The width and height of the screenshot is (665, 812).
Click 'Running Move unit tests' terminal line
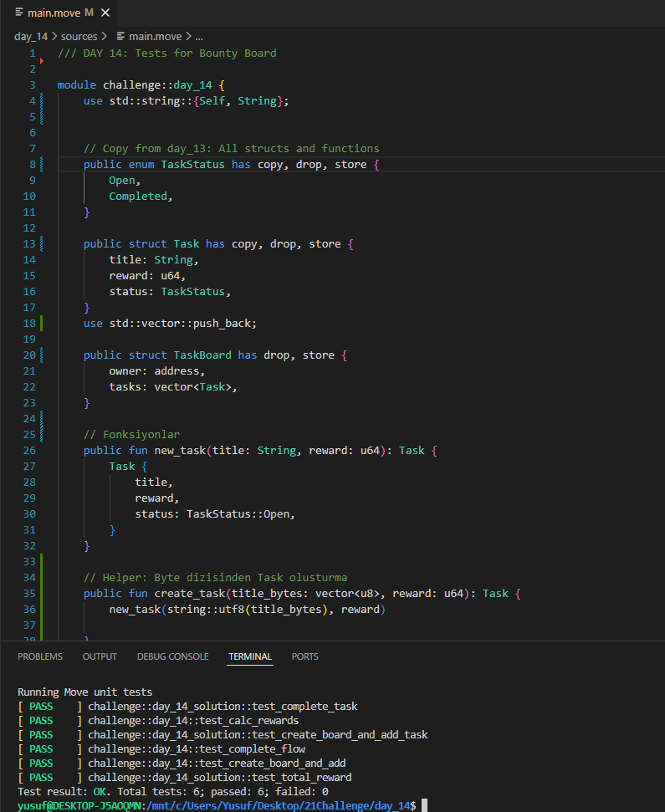(x=85, y=692)
